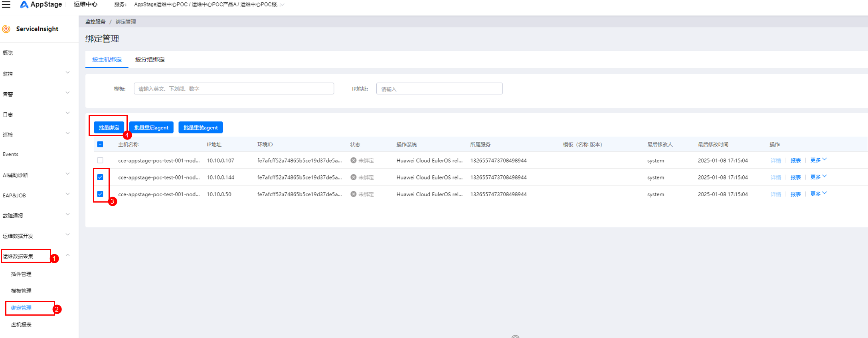
Task: Click unbound status icon for 10.10.0.50
Action: coord(353,194)
